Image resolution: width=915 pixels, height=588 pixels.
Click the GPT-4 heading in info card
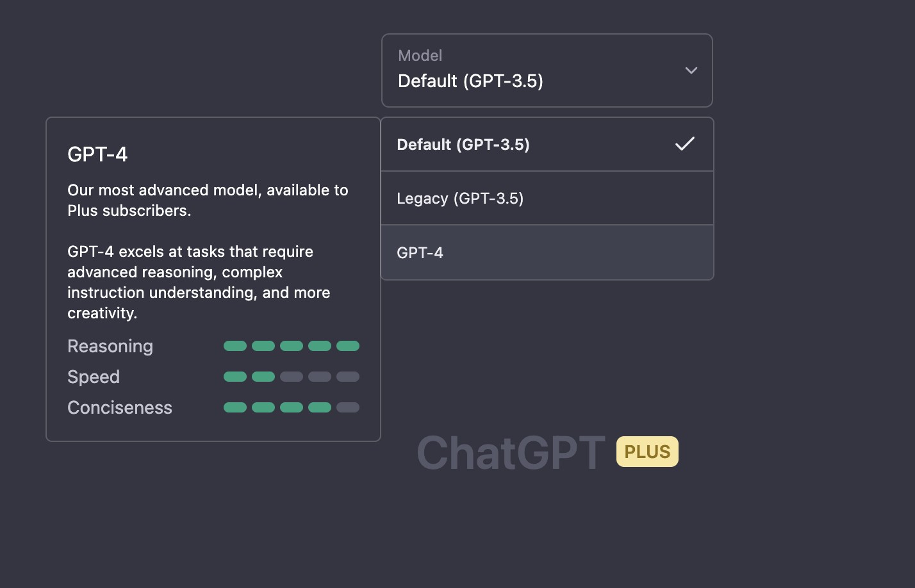pos(97,154)
